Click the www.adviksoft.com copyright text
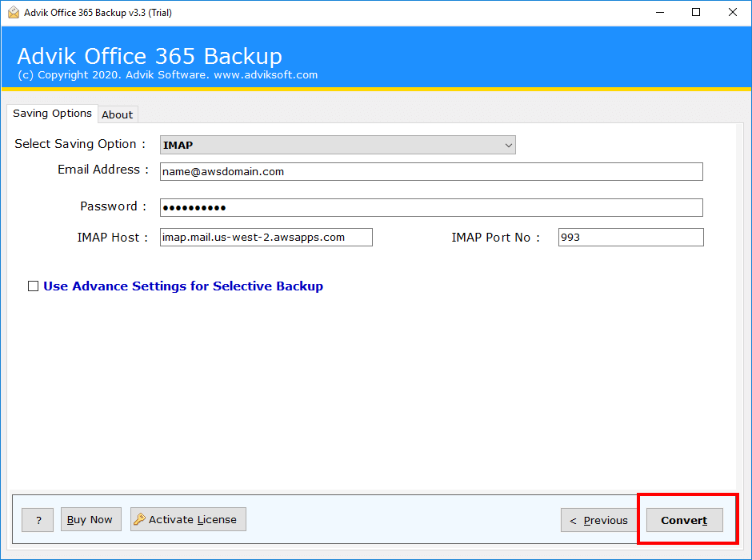 click(x=266, y=74)
